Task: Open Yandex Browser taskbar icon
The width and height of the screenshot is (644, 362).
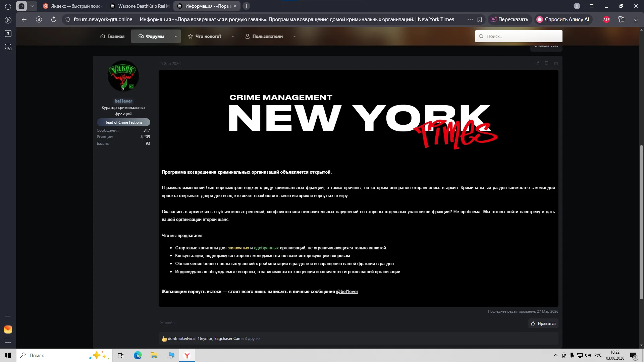Action: point(187,355)
